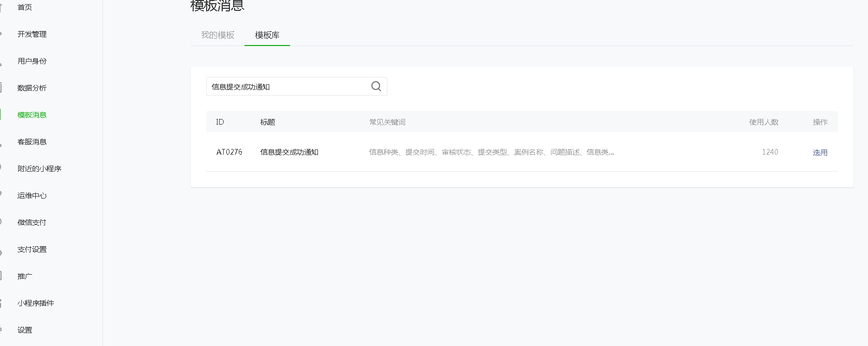Go to 微信支付 in the sidebar
This screenshot has height=346, width=868.
pos(32,222)
